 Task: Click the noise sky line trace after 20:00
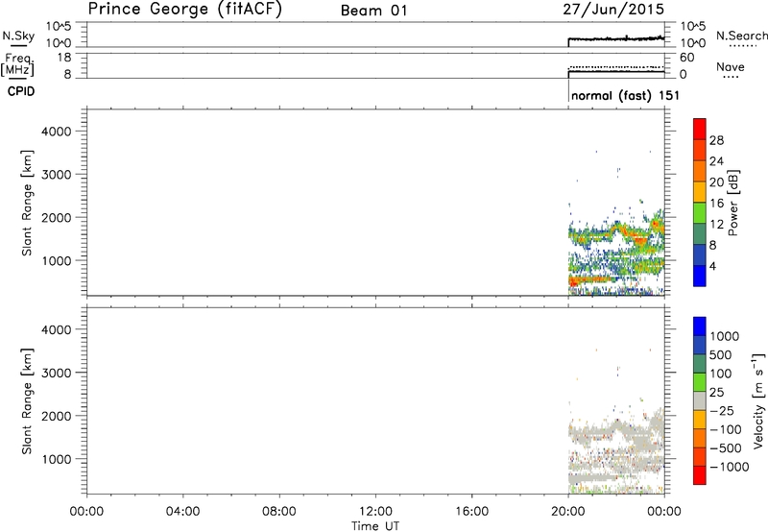616,38
